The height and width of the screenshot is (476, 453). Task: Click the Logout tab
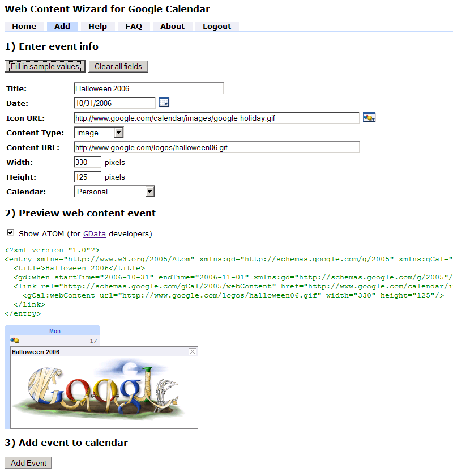217,27
